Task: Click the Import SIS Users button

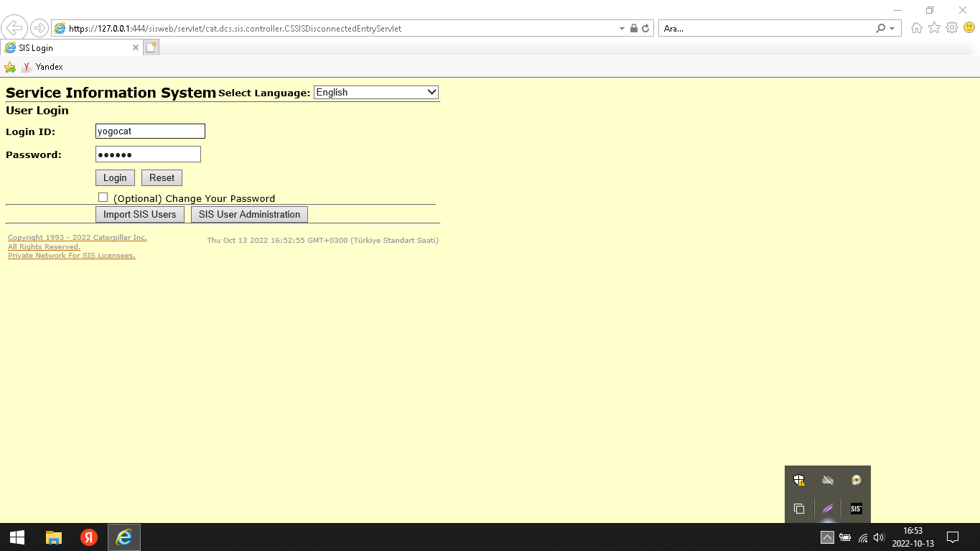Action: coord(139,215)
